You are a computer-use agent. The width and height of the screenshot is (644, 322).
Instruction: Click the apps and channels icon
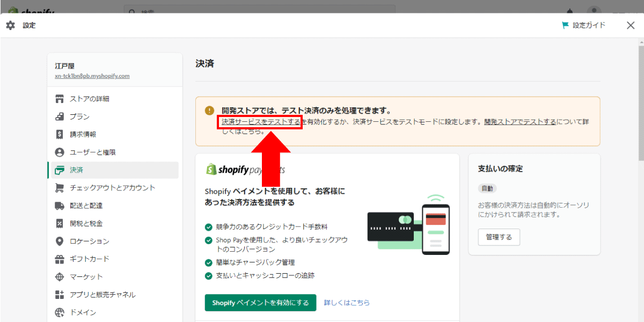60,295
